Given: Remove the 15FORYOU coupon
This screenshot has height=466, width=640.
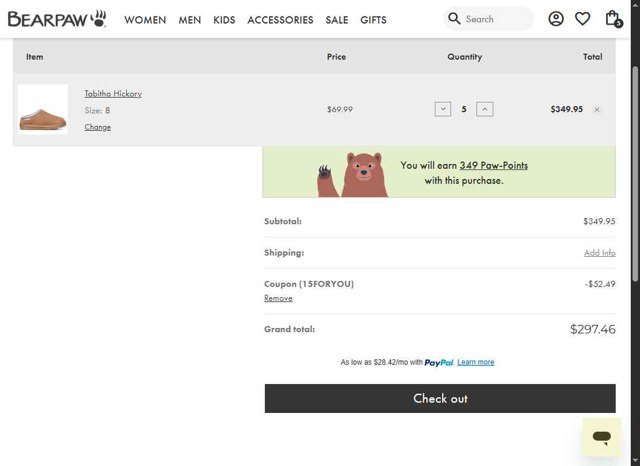Looking at the screenshot, I should (278, 298).
